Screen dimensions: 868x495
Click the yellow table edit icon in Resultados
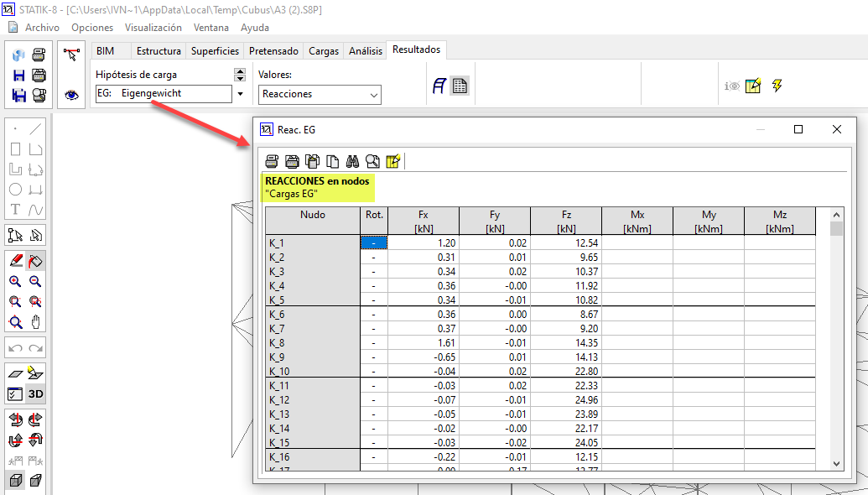(x=753, y=86)
